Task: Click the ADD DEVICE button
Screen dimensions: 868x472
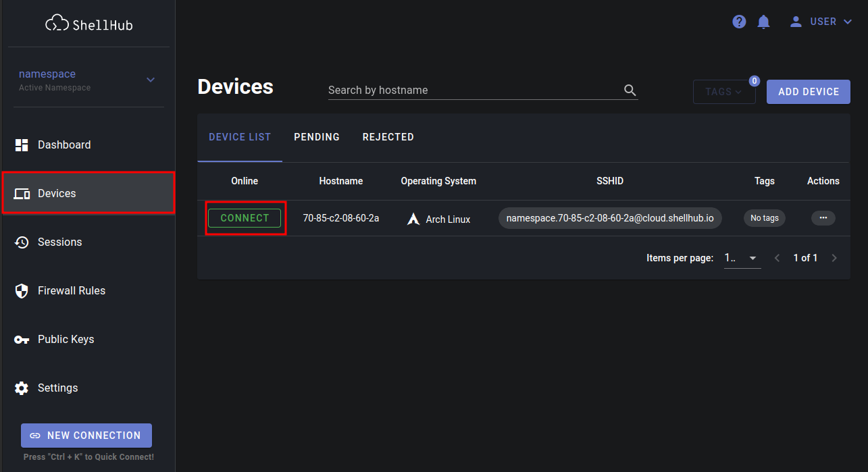Action: coord(809,92)
